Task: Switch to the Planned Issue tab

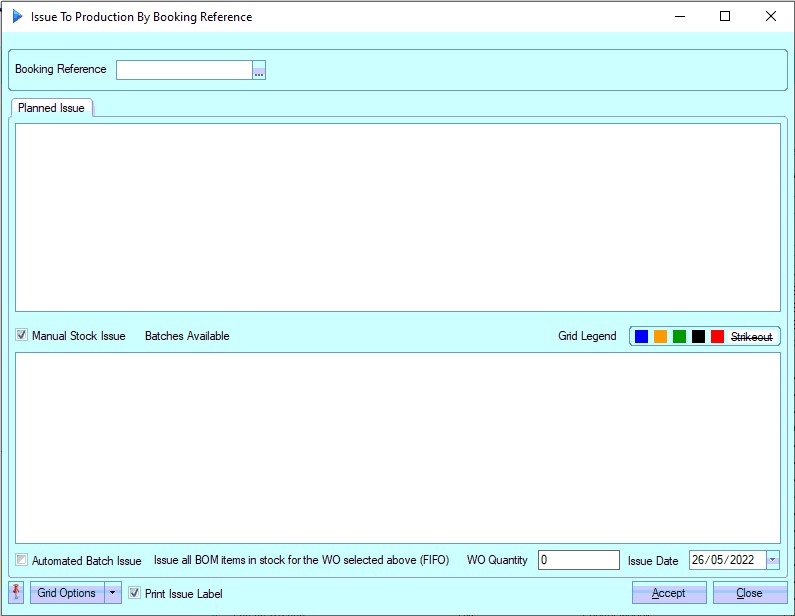Action: 51,108
